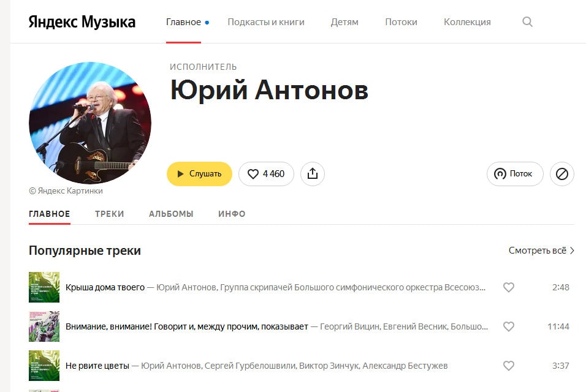The height and width of the screenshot is (392, 586).
Task: Click the Не рвите цветы album cover
Action: point(44,366)
